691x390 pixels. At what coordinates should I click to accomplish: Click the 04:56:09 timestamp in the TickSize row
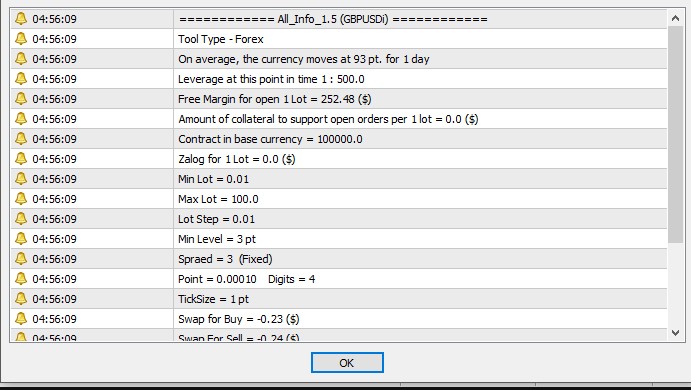(54, 299)
